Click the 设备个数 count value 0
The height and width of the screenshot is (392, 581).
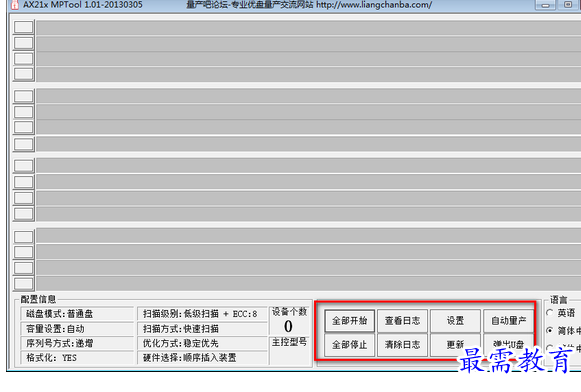tap(288, 326)
